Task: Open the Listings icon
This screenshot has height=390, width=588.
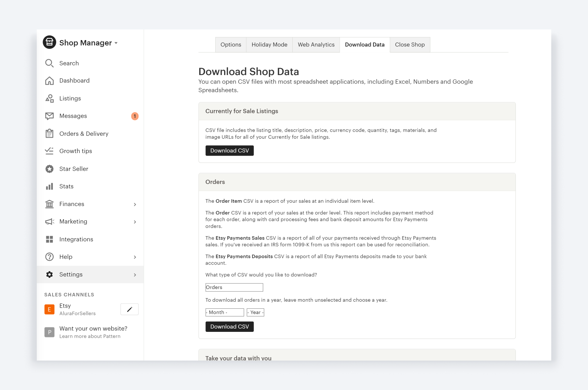Action: coord(49,98)
